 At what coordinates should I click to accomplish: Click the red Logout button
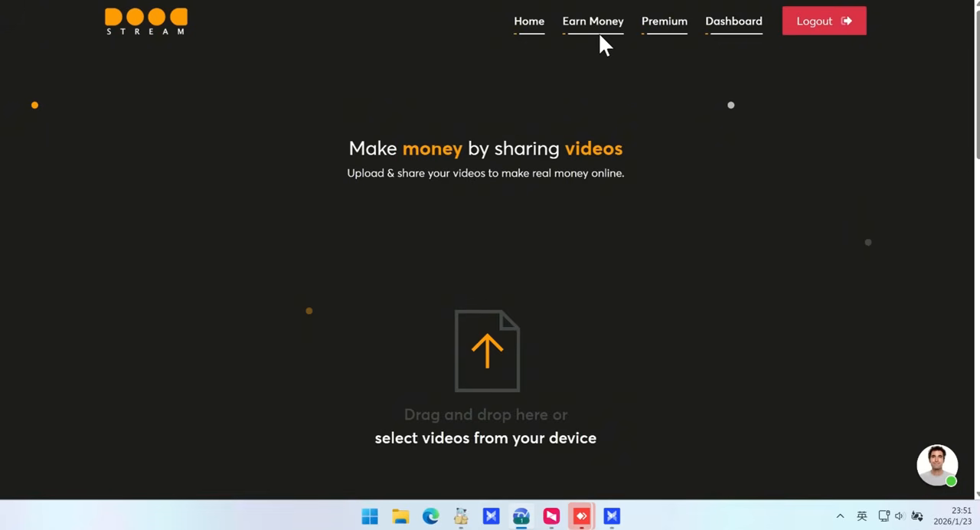(824, 21)
